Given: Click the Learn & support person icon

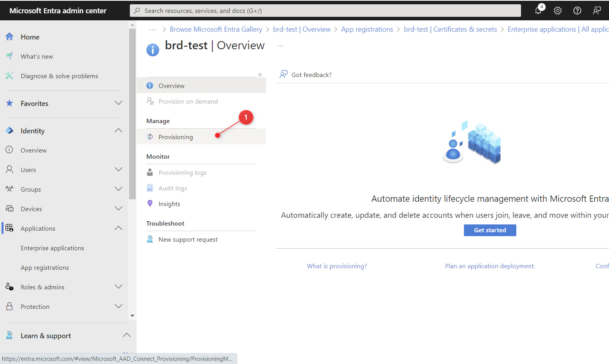Looking at the screenshot, I should click(9, 335).
